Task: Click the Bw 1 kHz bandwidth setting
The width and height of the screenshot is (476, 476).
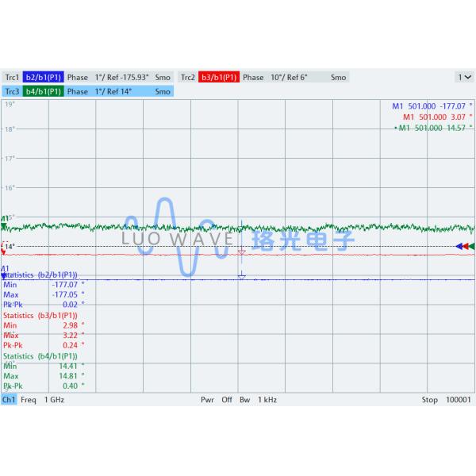Action: (258, 400)
